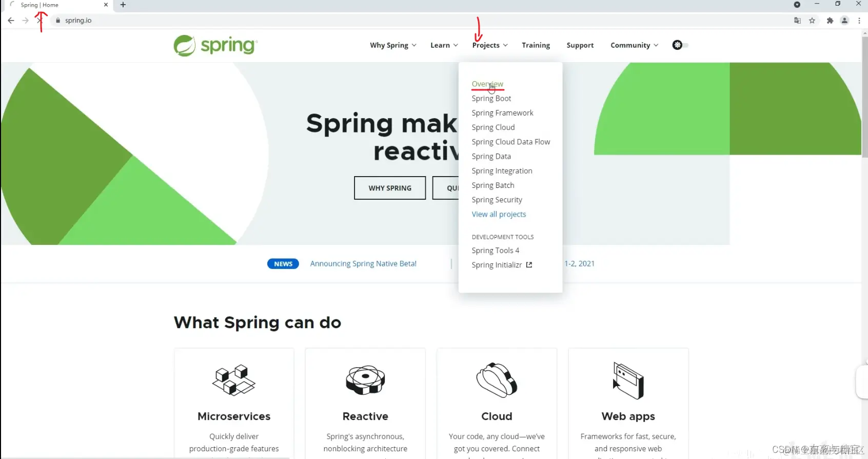Viewport: 868px width, 459px height.
Task: Select Overview in Projects menu
Action: [x=487, y=84]
